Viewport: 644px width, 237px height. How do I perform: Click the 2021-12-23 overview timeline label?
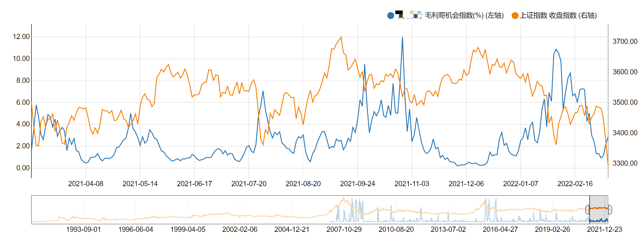(x=605, y=229)
